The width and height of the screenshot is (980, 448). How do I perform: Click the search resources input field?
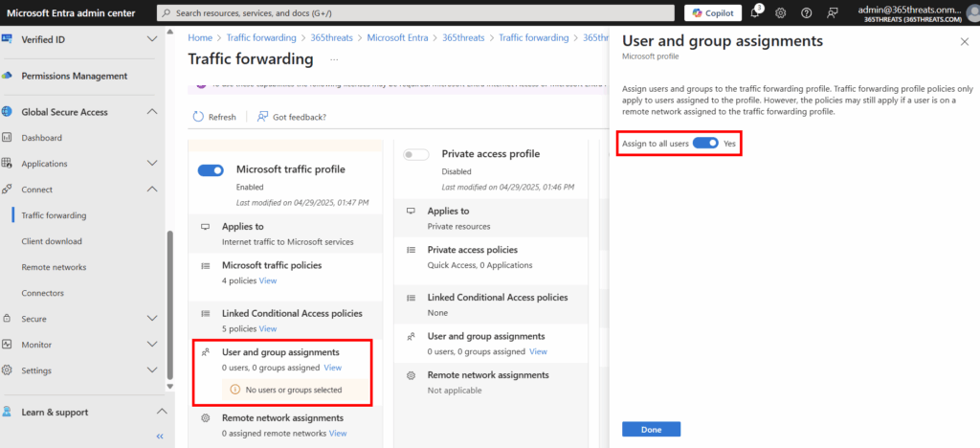[415, 12]
